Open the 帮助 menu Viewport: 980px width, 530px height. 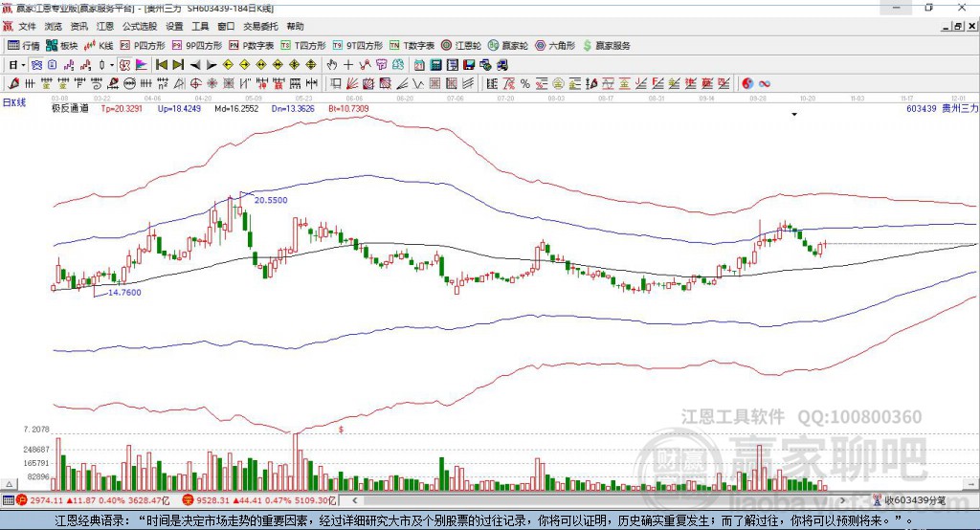[x=295, y=26]
